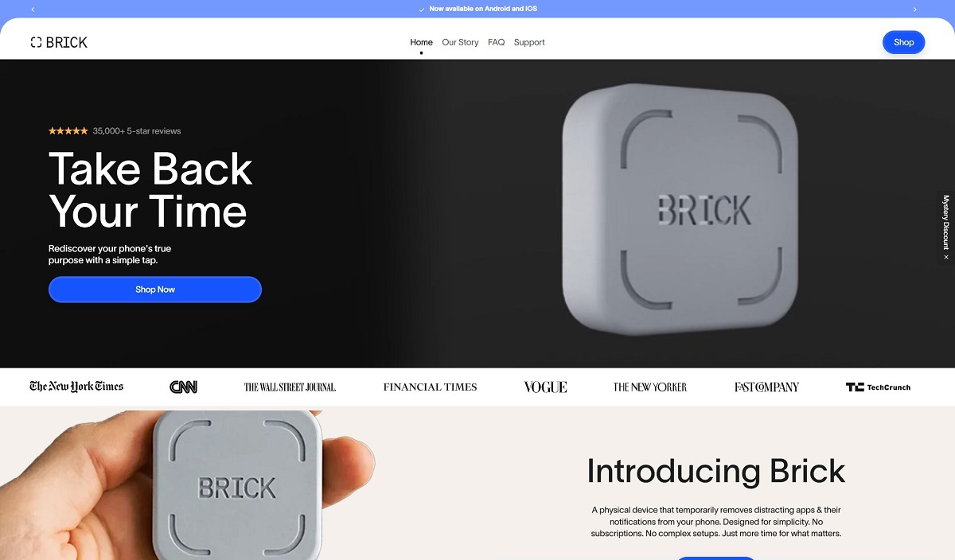The width and height of the screenshot is (955, 560).
Task: Click the five-star rating icons
Action: coord(68,131)
